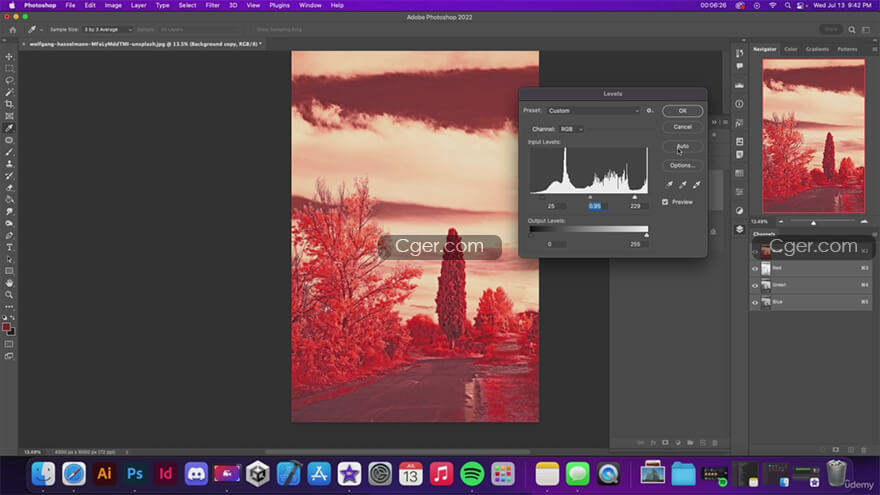Viewport: 880px width, 495px height.
Task: Select the Rectangle shape tool
Action: pos(9,271)
